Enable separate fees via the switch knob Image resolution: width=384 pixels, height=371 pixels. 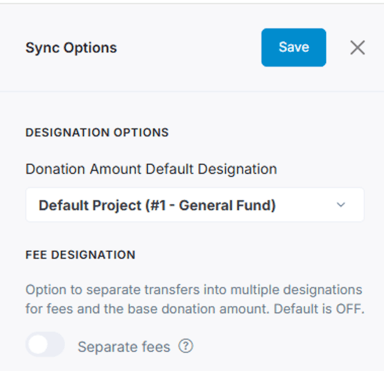click(x=38, y=345)
